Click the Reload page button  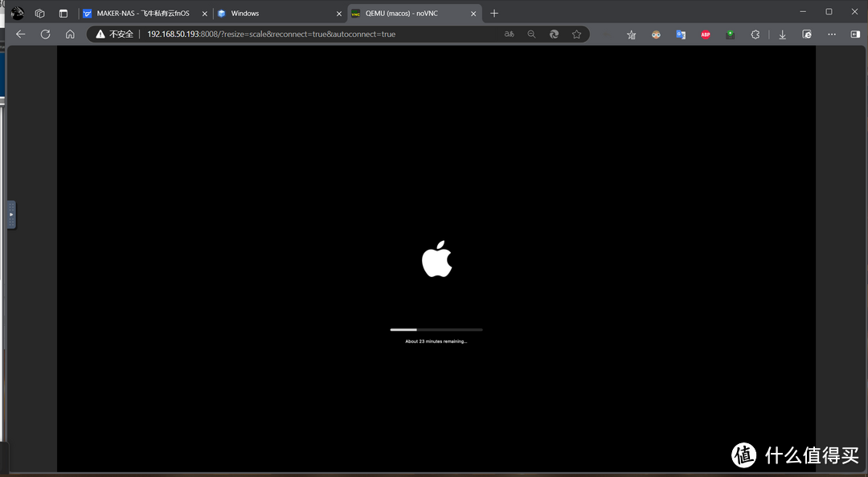click(x=45, y=34)
